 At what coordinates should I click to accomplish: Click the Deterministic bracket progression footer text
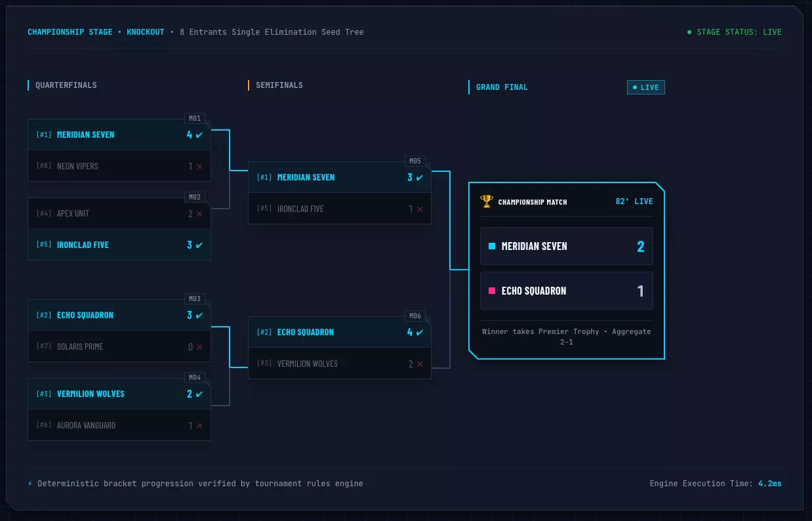click(x=200, y=484)
